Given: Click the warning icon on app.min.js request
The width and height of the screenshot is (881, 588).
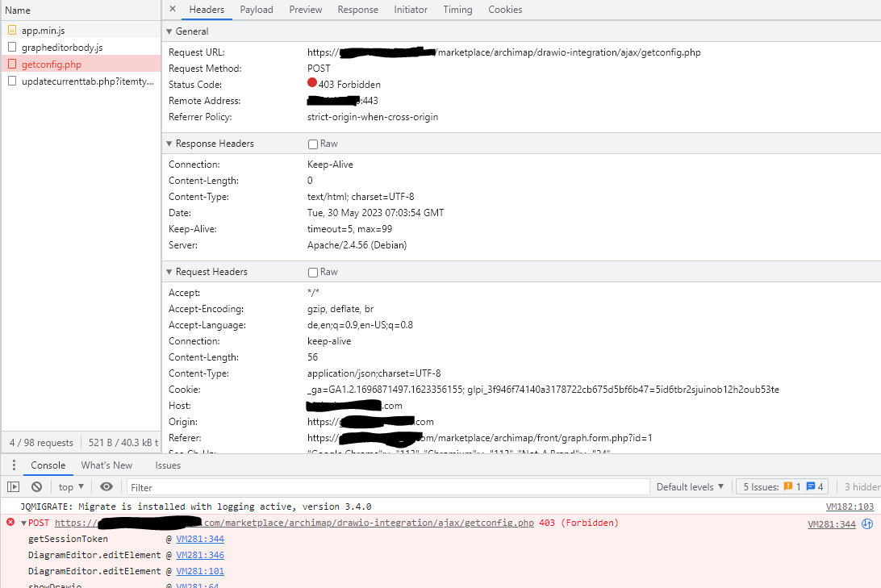Looking at the screenshot, I should 10,30.
